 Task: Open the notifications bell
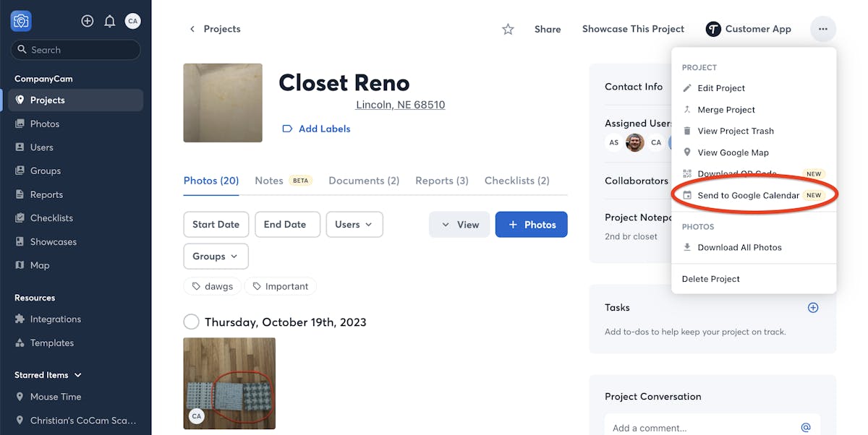pos(110,21)
